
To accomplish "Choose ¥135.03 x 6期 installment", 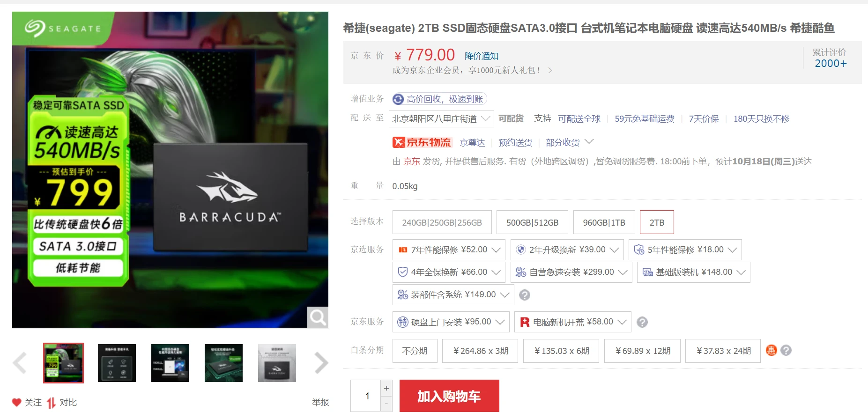I will coord(561,351).
